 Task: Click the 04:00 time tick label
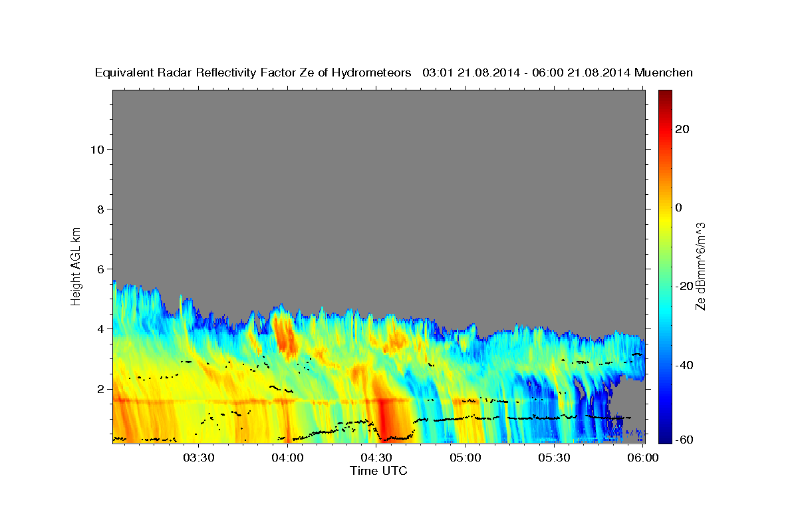click(287, 457)
